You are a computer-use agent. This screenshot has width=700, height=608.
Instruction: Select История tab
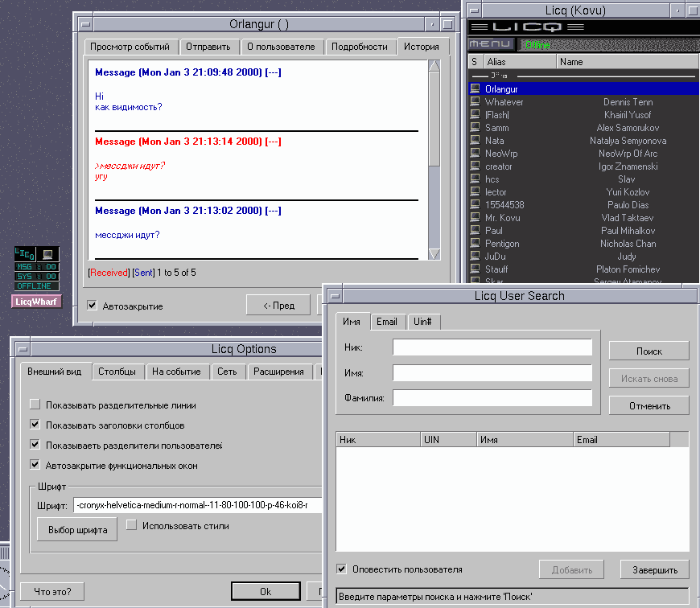(x=421, y=47)
